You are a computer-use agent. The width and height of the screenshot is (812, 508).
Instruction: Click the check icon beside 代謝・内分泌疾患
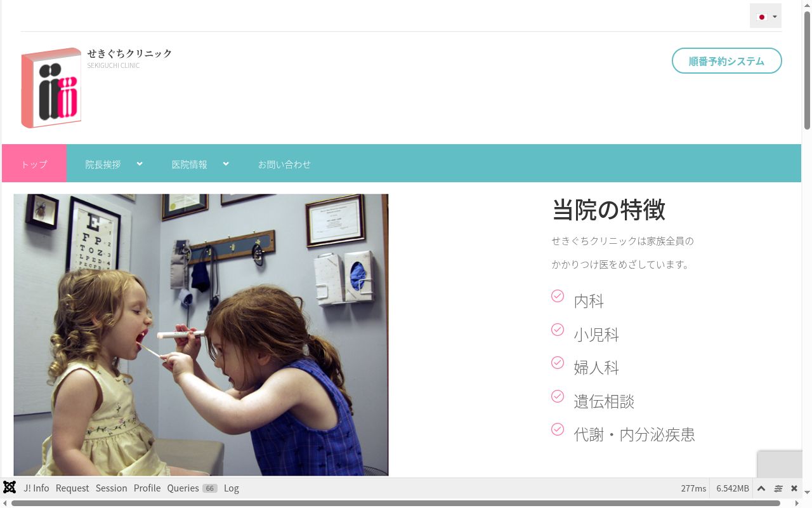coord(558,429)
